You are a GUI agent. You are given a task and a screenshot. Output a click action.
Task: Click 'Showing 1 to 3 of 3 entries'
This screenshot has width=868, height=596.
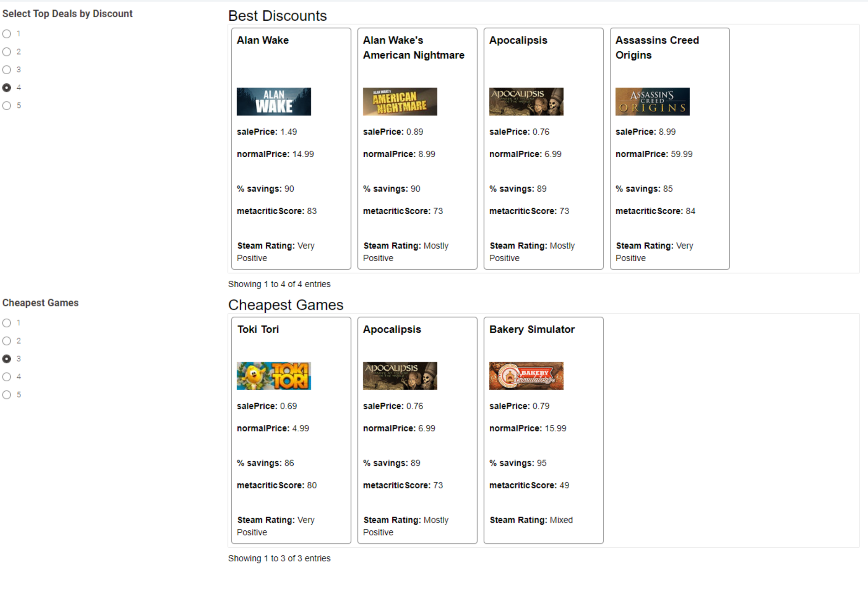pos(279,558)
